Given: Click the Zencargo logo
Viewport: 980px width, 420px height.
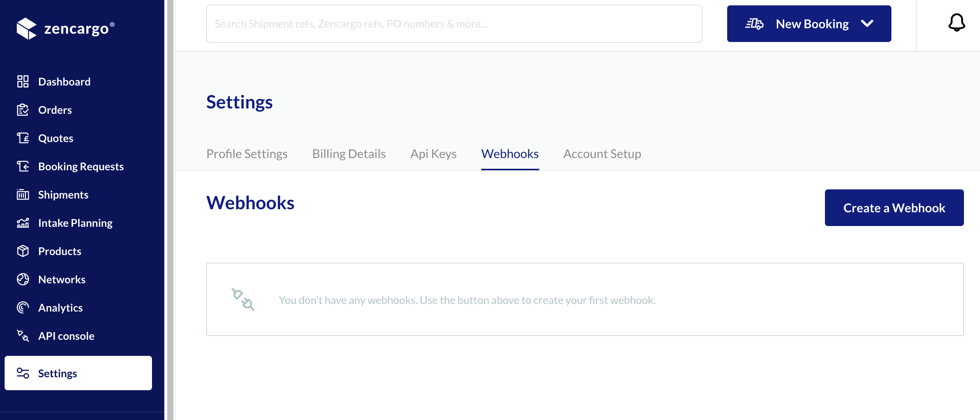Looking at the screenshot, I should (x=66, y=27).
